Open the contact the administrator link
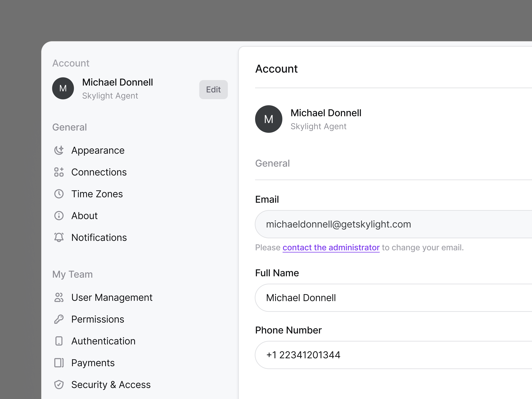 tap(331, 247)
